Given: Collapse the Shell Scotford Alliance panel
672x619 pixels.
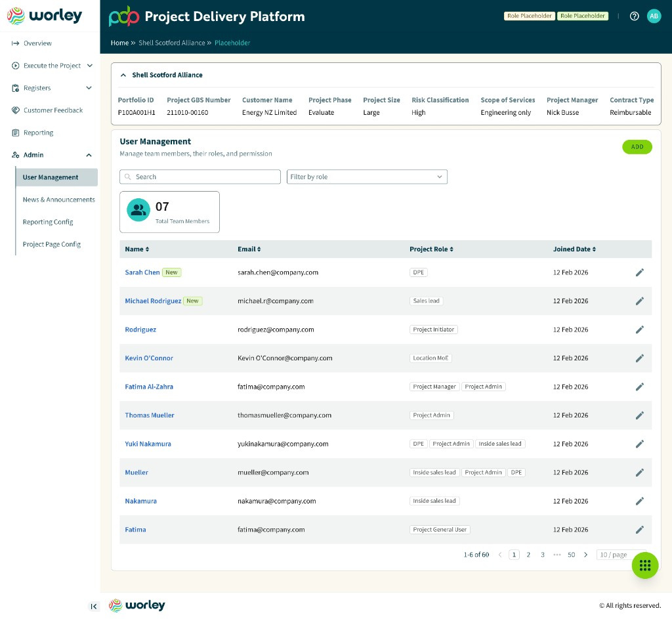Looking at the screenshot, I should click(x=123, y=75).
